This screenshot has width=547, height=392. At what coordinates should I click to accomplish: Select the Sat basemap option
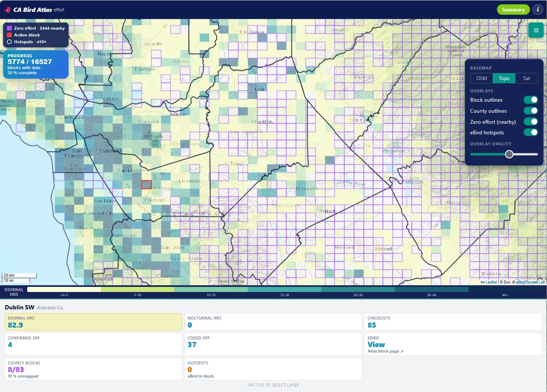526,78
